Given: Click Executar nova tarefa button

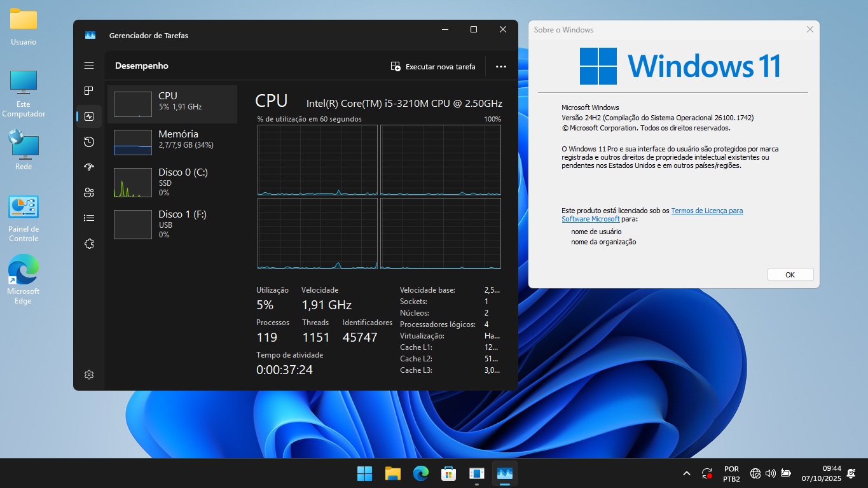Looking at the screenshot, I should point(433,67).
